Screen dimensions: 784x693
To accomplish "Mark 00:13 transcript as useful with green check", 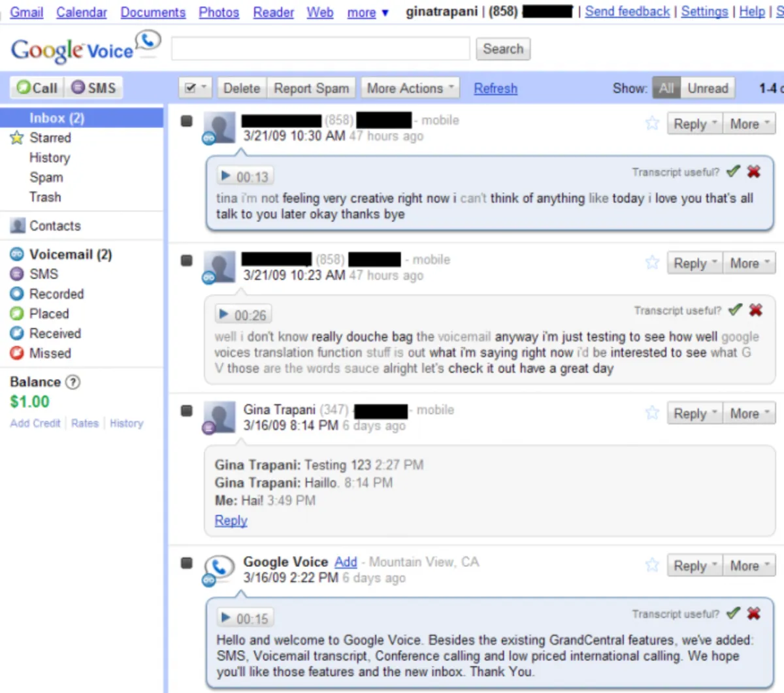I will point(733,171).
